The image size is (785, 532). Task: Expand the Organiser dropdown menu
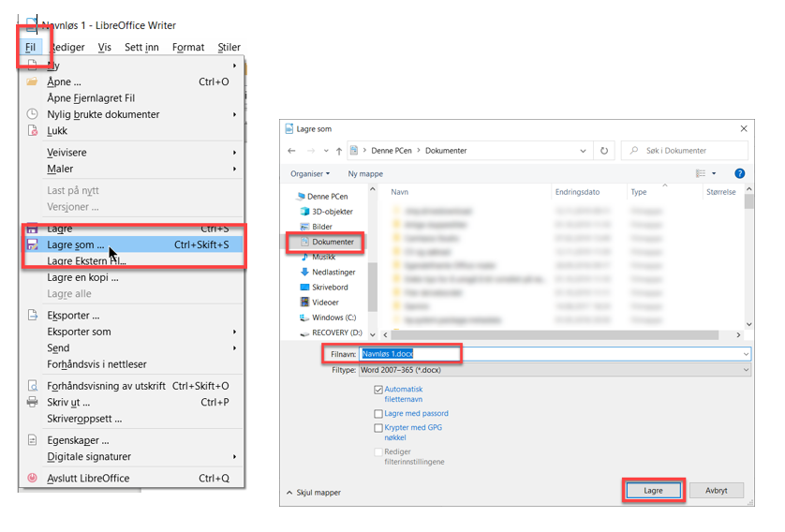pyautogui.click(x=310, y=173)
